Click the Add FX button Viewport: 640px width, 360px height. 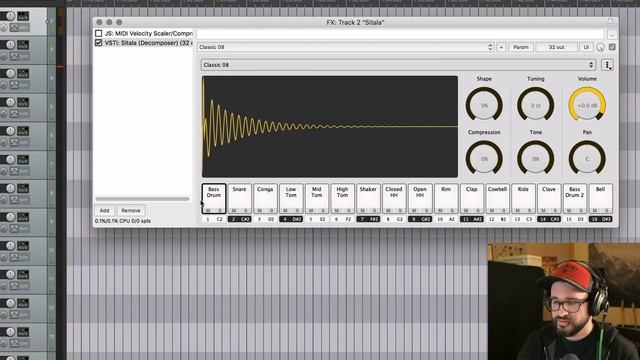point(104,210)
